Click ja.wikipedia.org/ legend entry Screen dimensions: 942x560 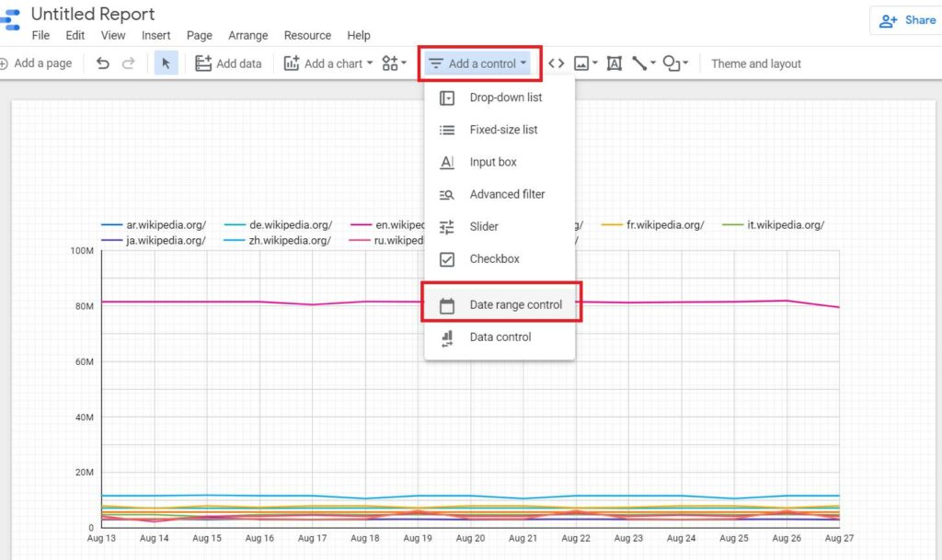pos(154,241)
